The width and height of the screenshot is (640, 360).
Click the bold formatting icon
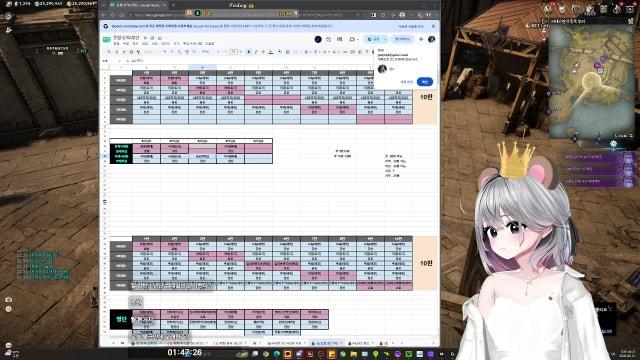(249, 52)
